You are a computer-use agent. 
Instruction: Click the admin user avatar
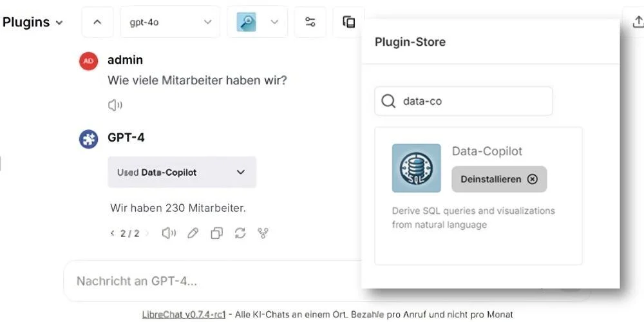(x=88, y=61)
